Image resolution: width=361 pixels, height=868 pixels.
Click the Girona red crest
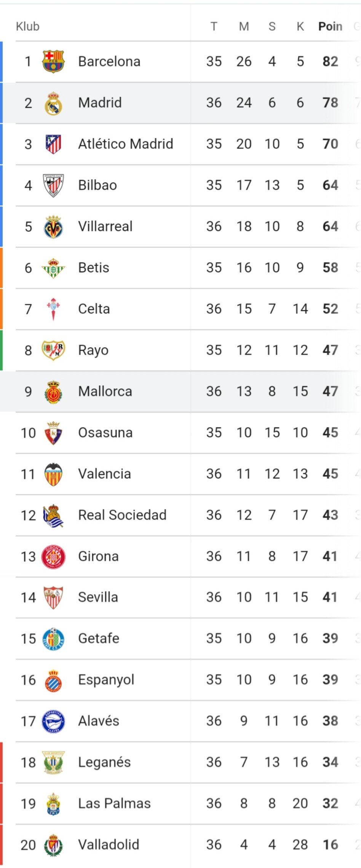(x=53, y=557)
